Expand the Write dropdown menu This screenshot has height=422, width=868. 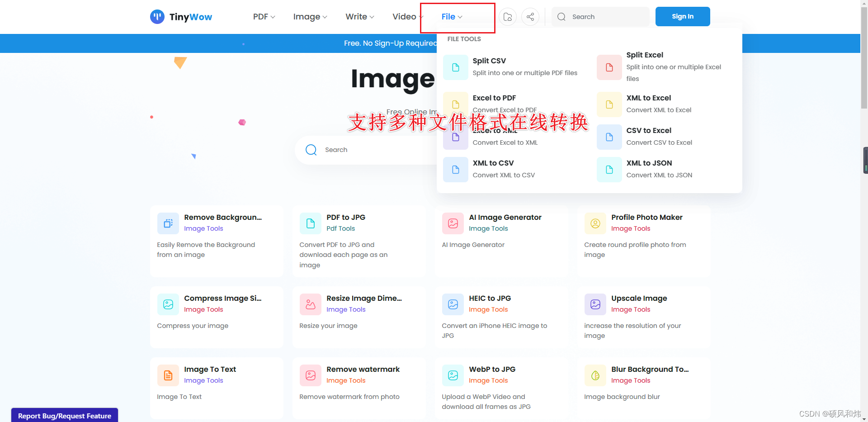(x=360, y=17)
